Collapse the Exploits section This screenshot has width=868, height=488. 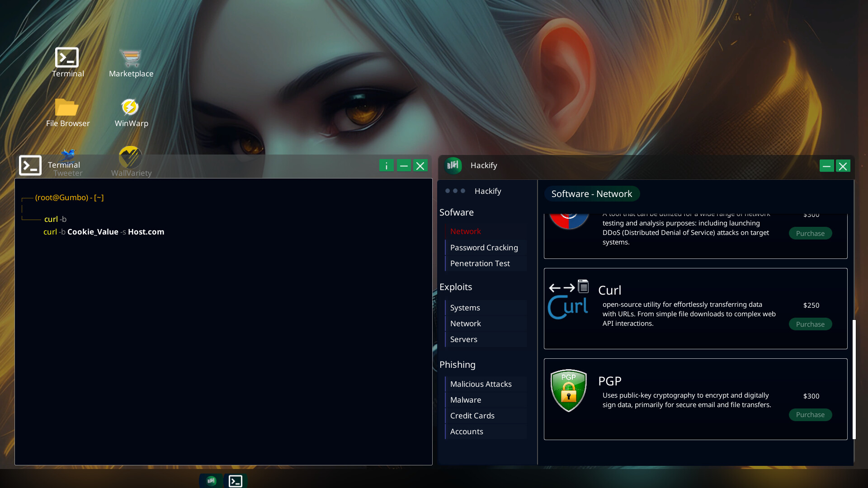455,287
